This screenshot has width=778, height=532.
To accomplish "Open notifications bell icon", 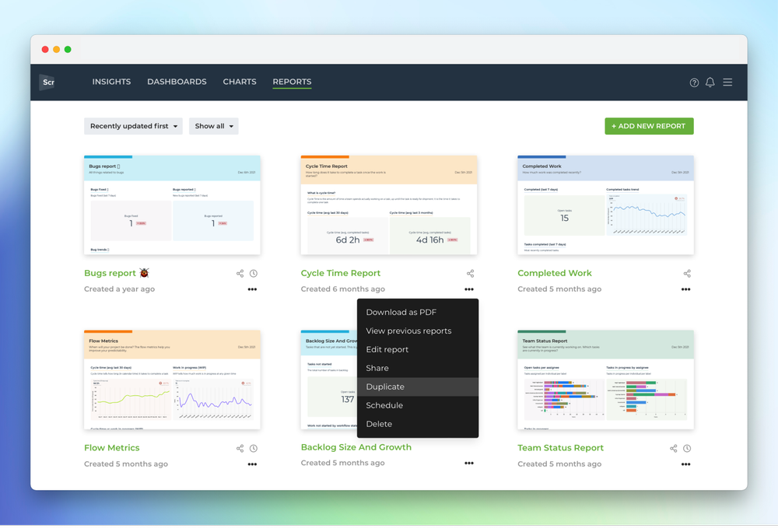I will pyautogui.click(x=710, y=82).
